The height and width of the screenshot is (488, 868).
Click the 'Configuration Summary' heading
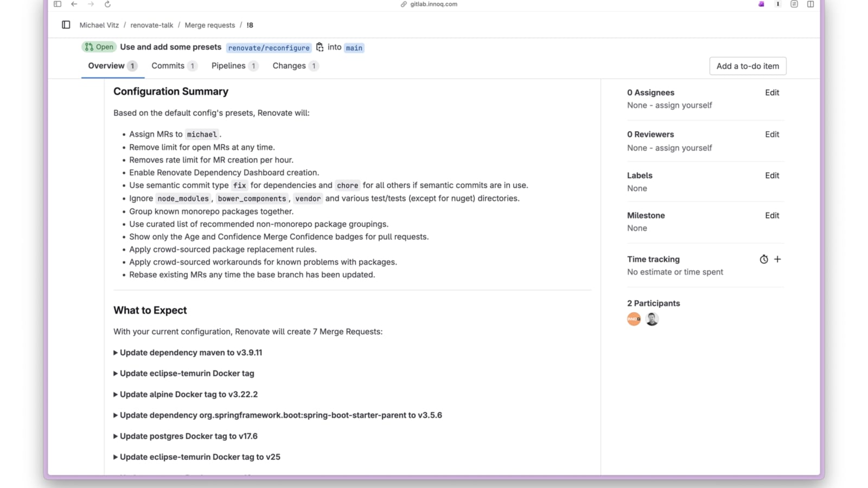point(171,92)
